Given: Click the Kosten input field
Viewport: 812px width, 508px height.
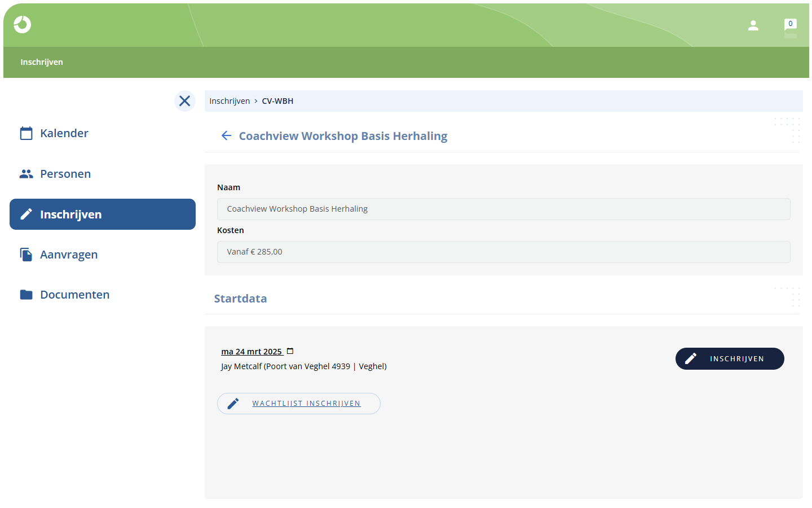Looking at the screenshot, I should [x=504, y=252].
